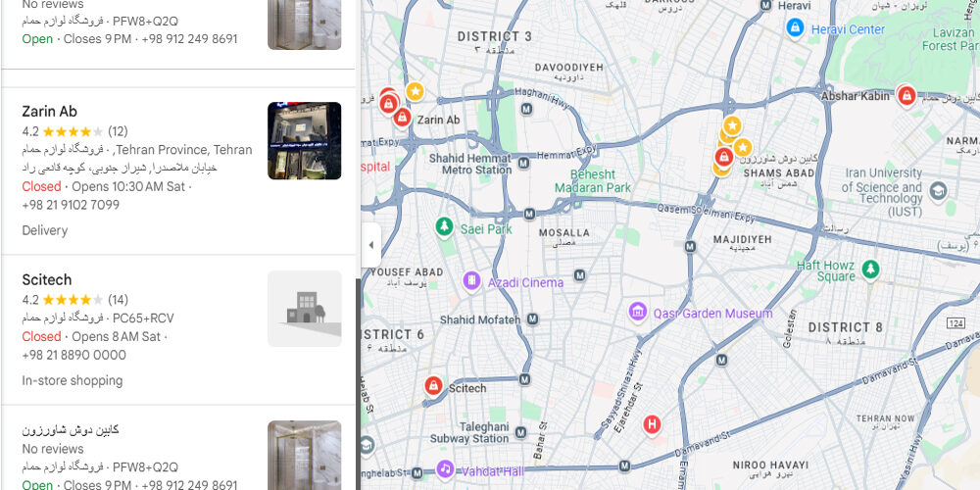Click the In-store shopping label under Scitech
The width and height of the screenshot is (980, 490).
click(73, 380)
